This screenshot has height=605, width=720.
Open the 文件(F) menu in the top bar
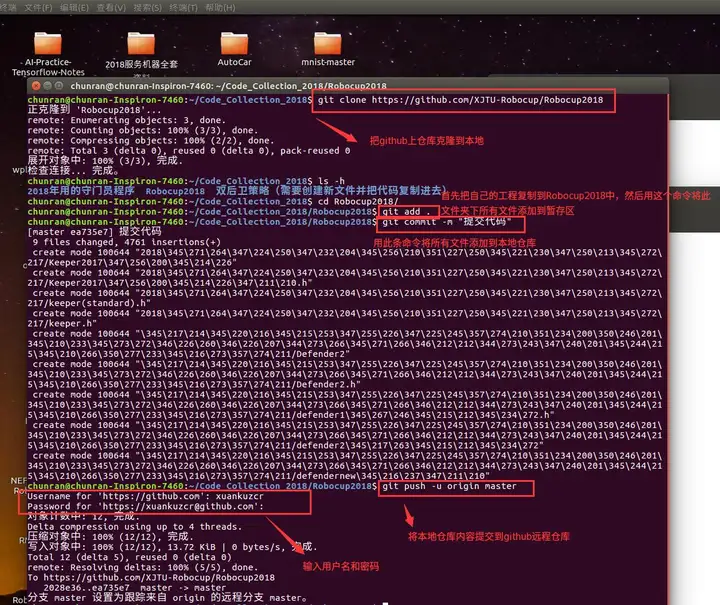[x=38, y=8]
